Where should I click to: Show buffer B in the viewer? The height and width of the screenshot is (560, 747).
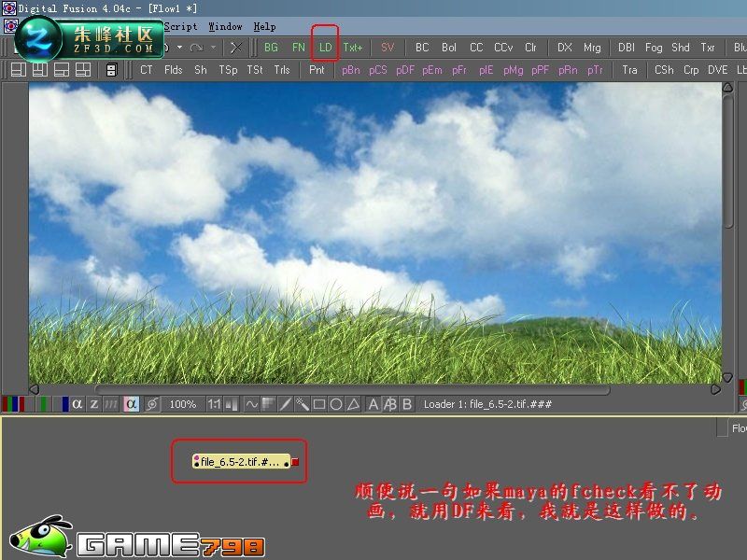coord(407,404)
